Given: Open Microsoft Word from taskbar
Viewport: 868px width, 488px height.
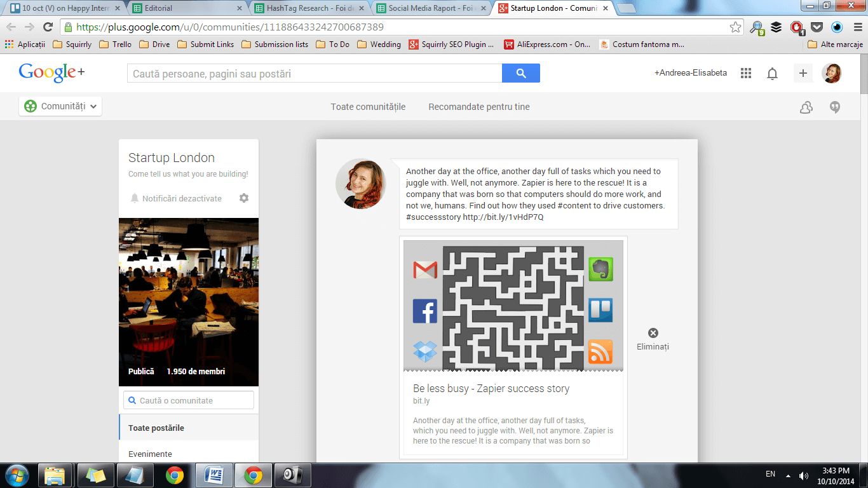Looking at the screenshot, I should tap(214, 475).
